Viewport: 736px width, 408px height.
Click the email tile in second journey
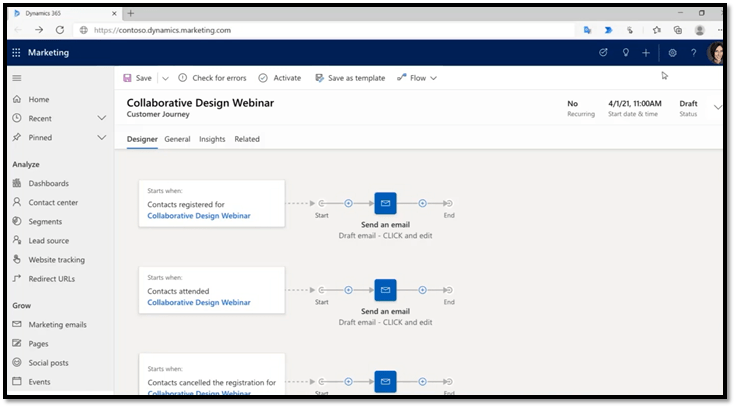(385, 290)
